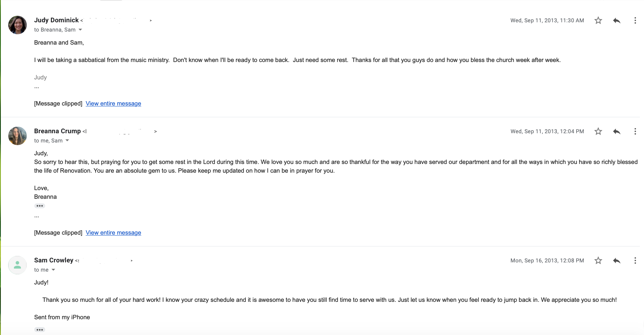Expand recipient details for 'to Breanna, Sam'
Image resolution: width=644 pixels, height=335 pixels.
(80, 30)
